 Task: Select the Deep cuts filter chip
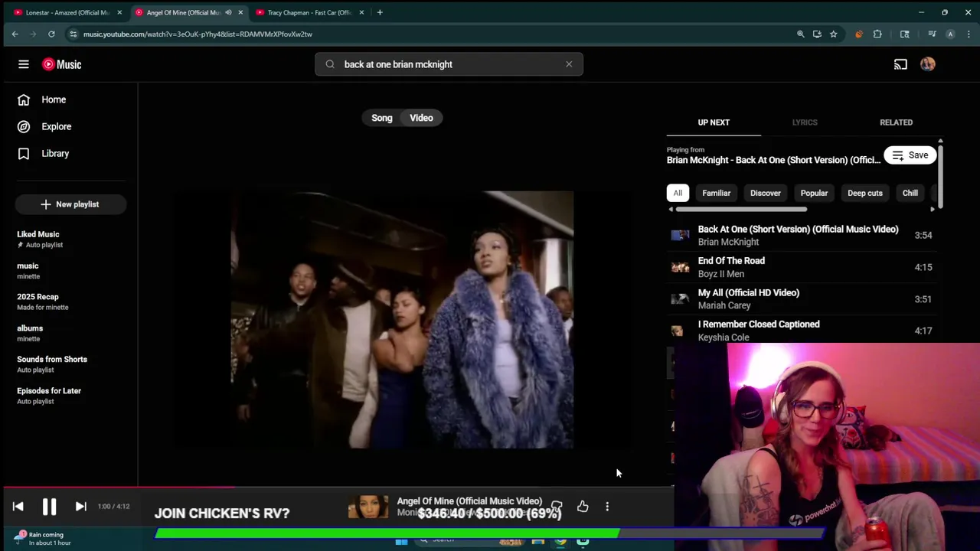[865, 193]
